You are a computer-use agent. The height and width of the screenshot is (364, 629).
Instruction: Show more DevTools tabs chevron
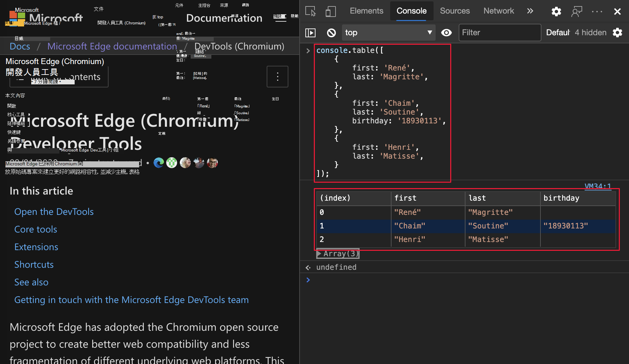click(530, 11)
